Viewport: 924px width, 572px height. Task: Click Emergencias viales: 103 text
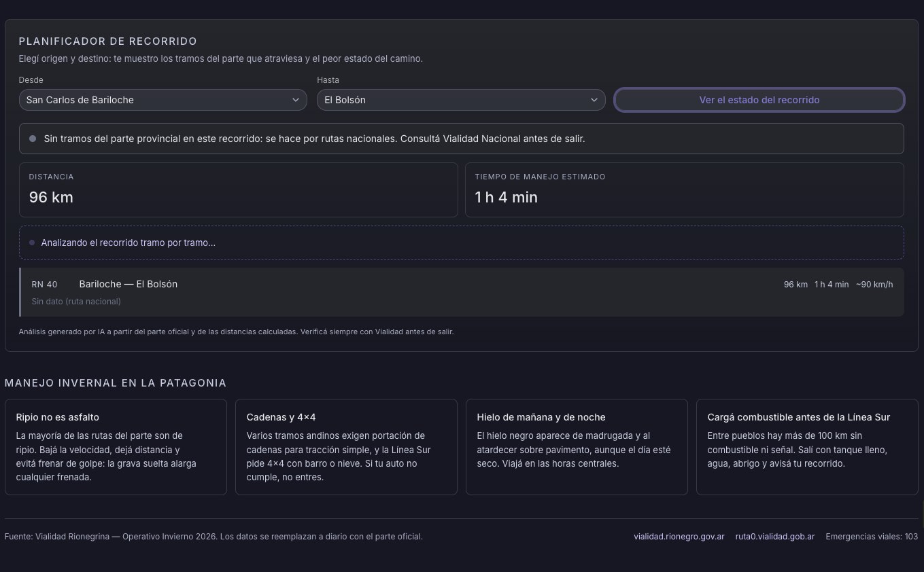[x=872, y=537]
